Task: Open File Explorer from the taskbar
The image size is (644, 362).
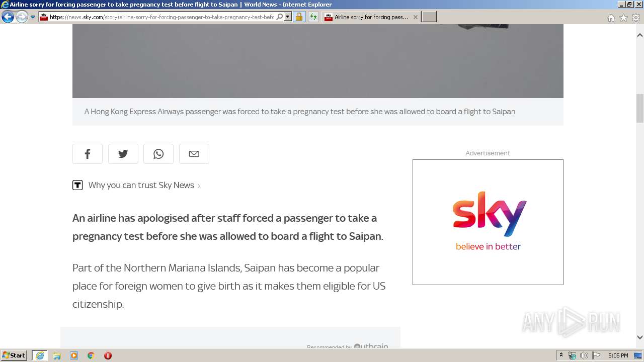Action: click(57, 355)
